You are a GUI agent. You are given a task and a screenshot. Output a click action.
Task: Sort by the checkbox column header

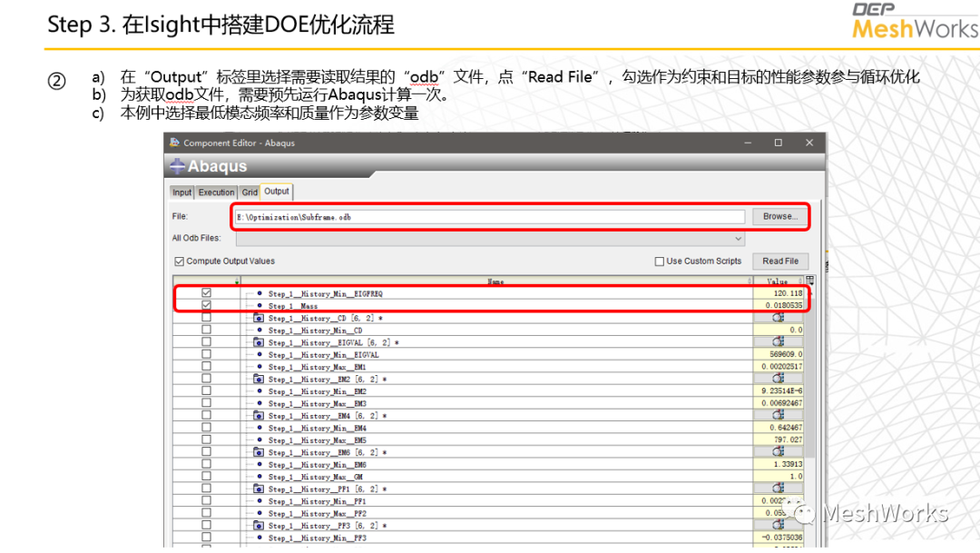point(206,281)
